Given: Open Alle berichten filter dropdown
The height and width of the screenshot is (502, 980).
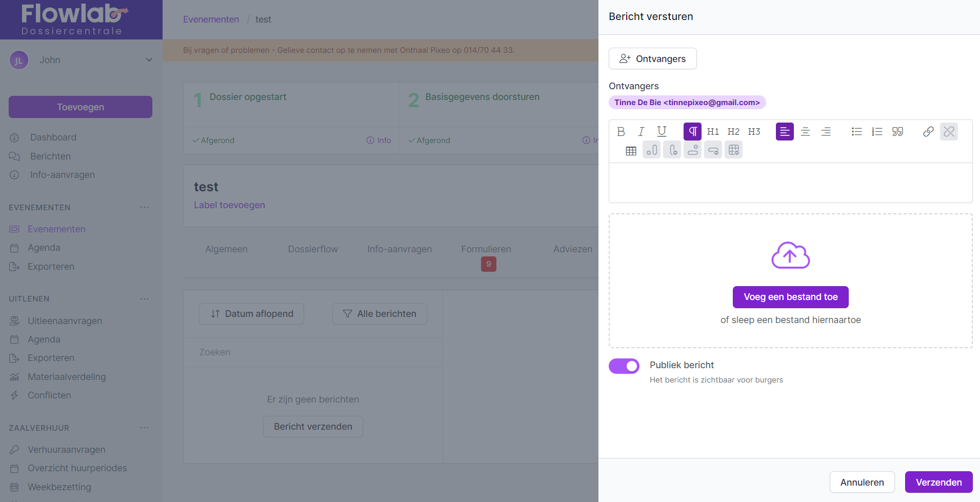Looking at the screenshot, I should (x=379, y=314).
